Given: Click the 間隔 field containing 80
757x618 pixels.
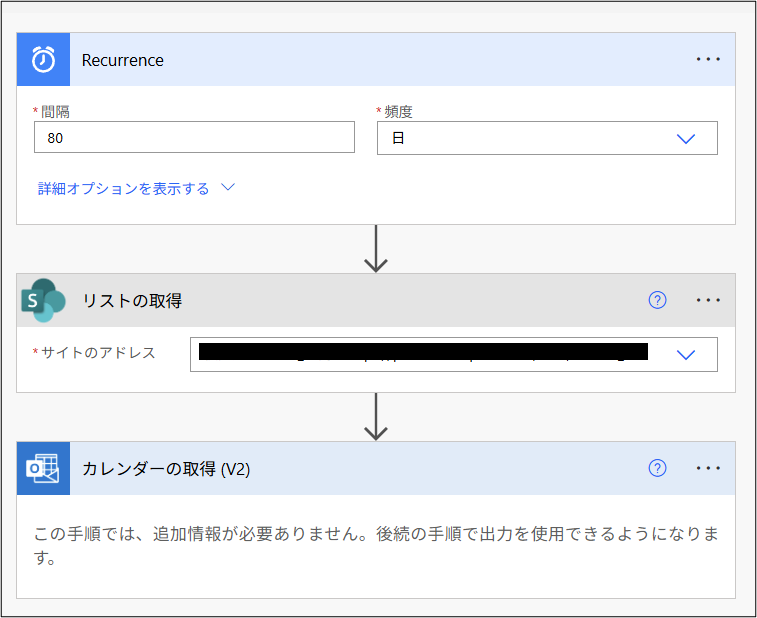Looking at the screenshot, I should coord(194,138).
